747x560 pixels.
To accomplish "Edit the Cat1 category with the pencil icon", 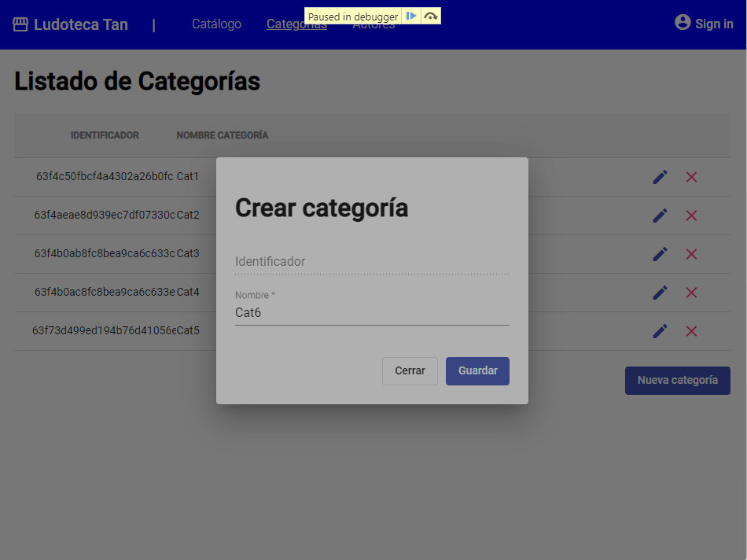I will click(660, 176).
